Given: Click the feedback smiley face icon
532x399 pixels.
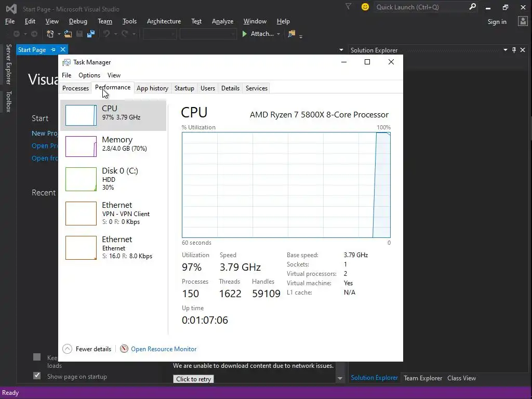Looking at the screenshot, I should click(x=365, y=7).
